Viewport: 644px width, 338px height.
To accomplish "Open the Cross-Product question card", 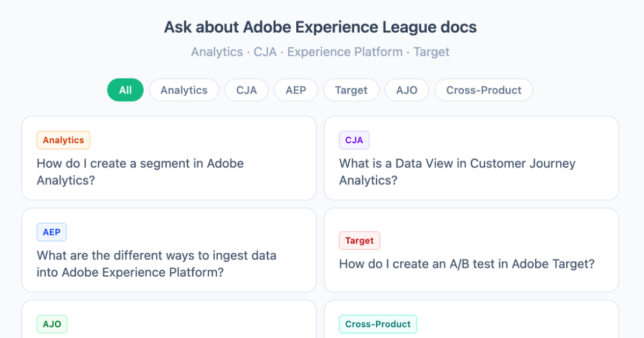I will coord(471,319).
